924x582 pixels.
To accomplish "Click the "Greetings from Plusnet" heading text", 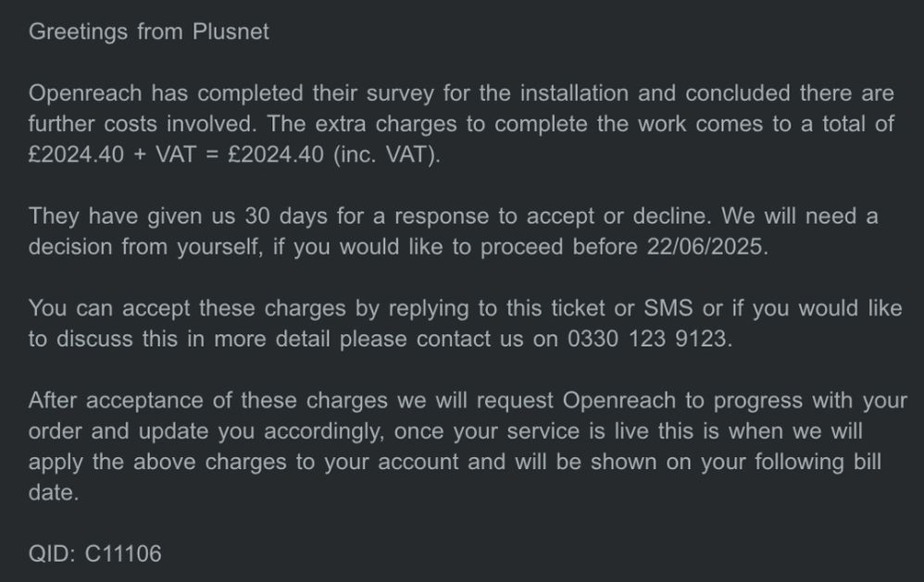I will 148,31.
